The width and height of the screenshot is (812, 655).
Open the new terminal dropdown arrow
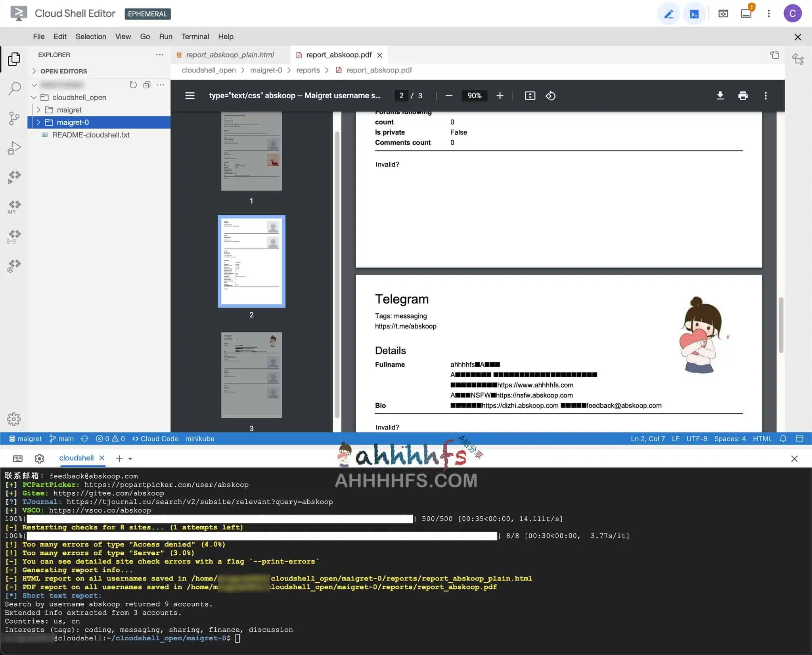[x=130, y=458]
